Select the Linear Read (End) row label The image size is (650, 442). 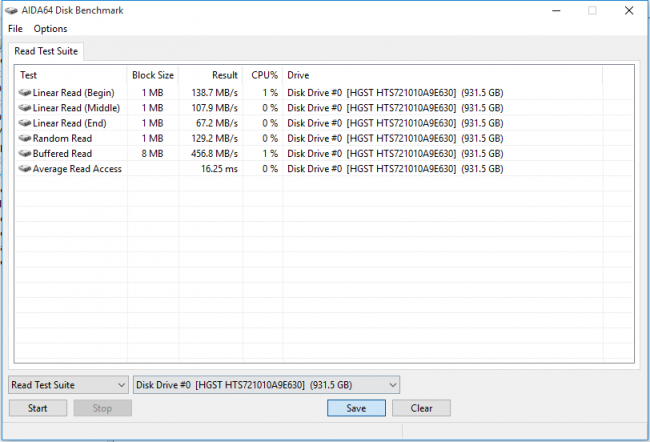click(70, 123)
